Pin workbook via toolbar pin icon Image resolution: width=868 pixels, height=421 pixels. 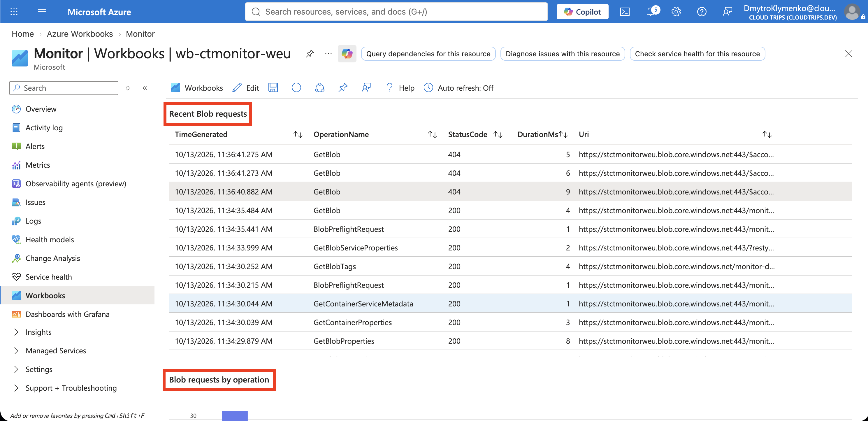click(343, 88)
